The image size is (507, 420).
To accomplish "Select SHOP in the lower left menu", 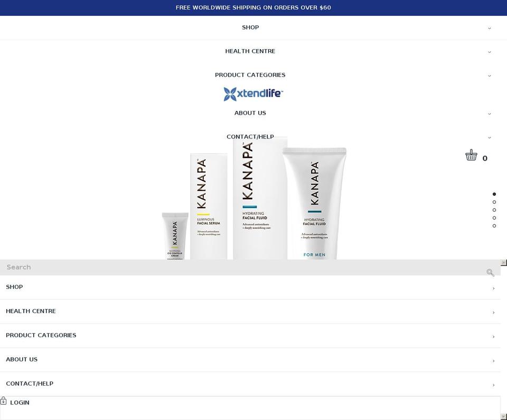I will click(14, 287).
